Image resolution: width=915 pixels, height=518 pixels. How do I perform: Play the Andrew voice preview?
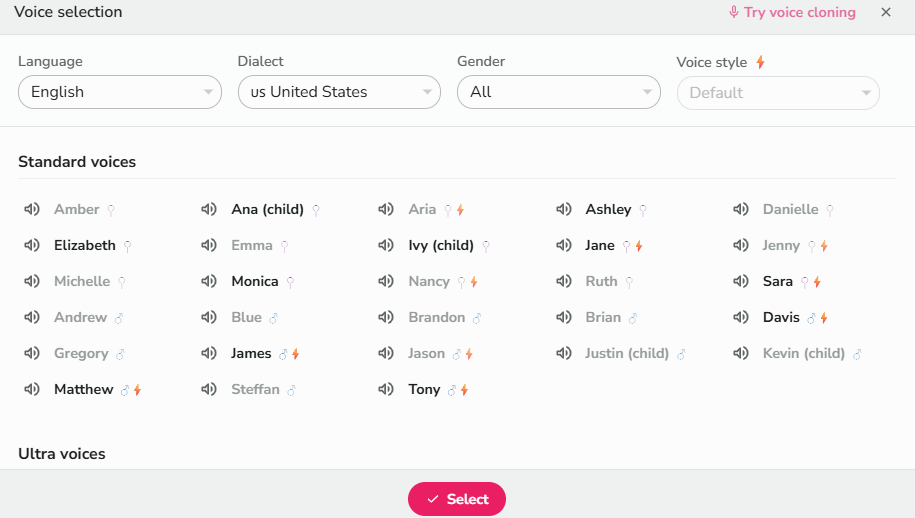32,317
